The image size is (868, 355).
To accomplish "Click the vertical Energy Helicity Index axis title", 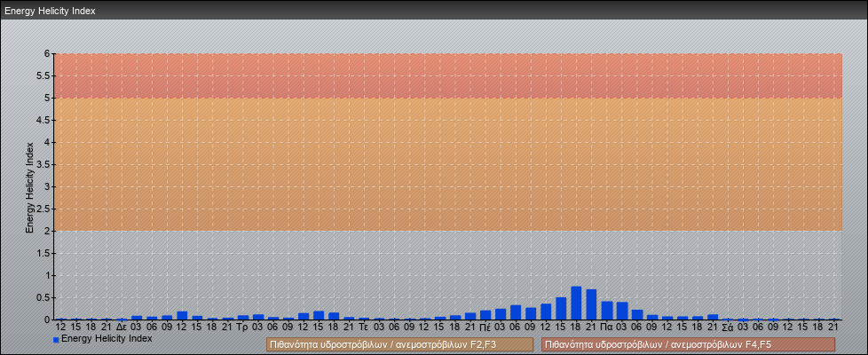I will [30, 186].
